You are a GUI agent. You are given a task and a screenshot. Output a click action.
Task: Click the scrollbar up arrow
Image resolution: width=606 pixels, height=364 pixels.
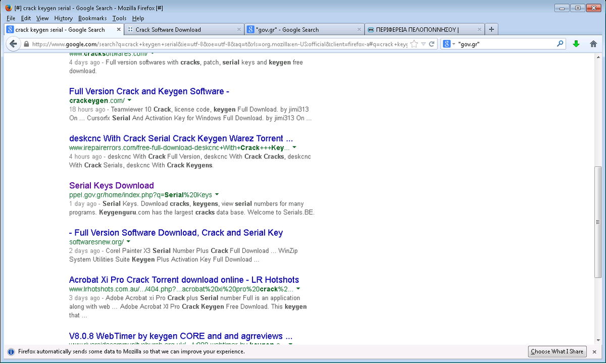coord(598,59)
